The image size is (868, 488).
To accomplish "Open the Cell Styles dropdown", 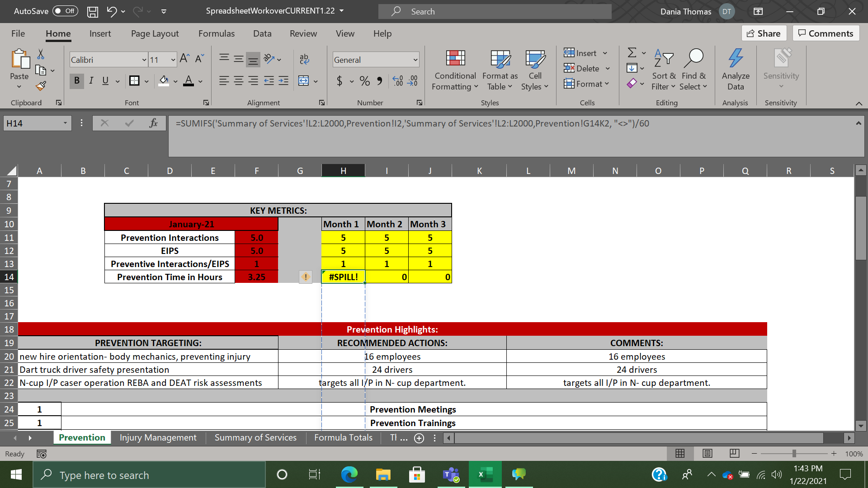I will [535, 70].
